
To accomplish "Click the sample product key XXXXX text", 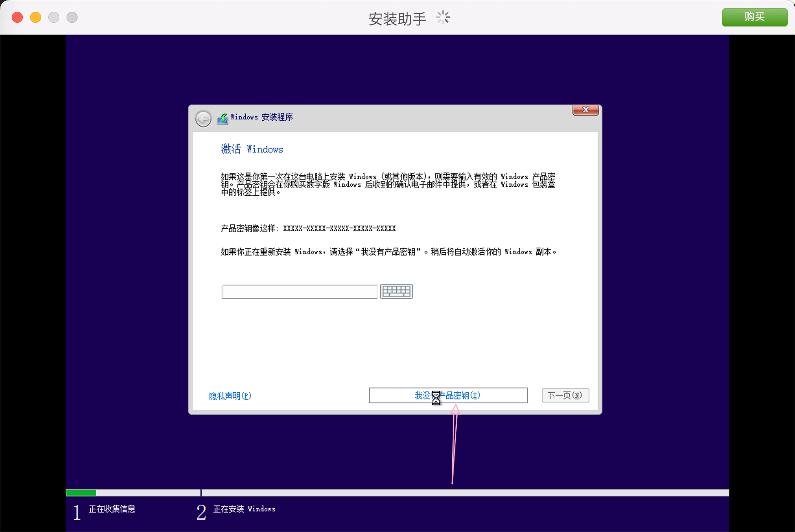I will pos(339,228).
